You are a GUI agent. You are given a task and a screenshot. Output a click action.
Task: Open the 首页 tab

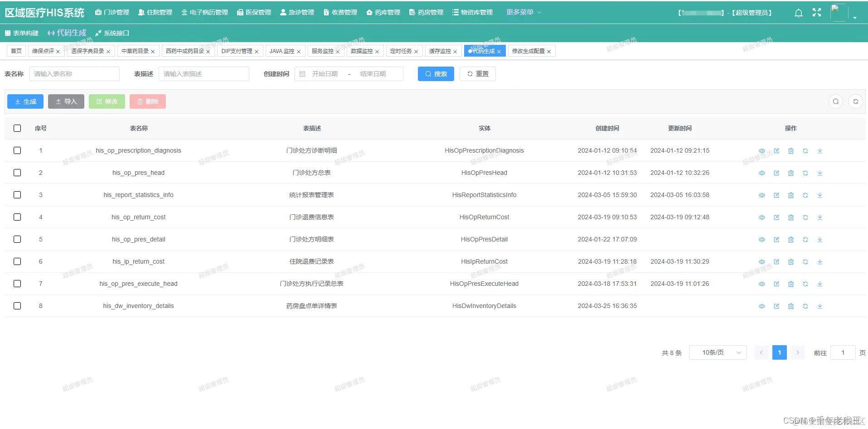pos(16,51)
